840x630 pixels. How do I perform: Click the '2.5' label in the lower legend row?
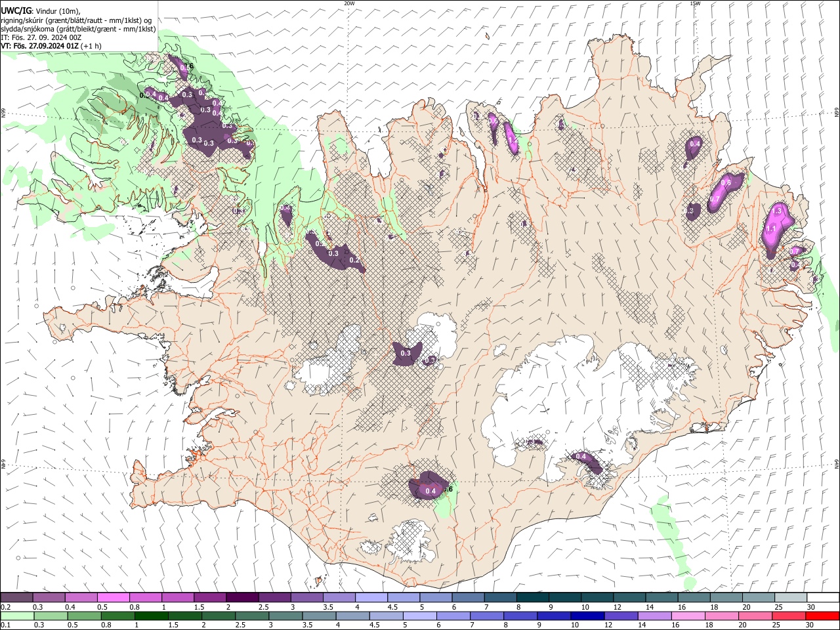pyautogui.click(x=239, y=625)
